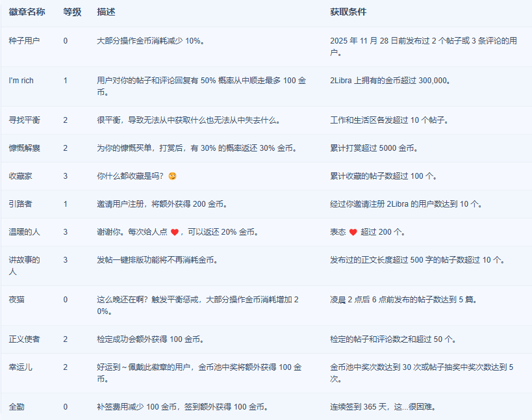The image size is (532, 420).
Task: Click the 慷慨解囊 badge name
Action: (x=24, y=148)
